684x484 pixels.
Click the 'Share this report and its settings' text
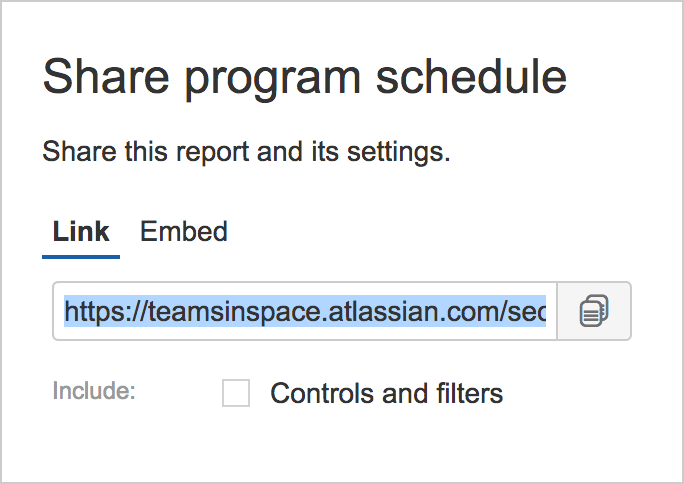[x=246, y=152]
